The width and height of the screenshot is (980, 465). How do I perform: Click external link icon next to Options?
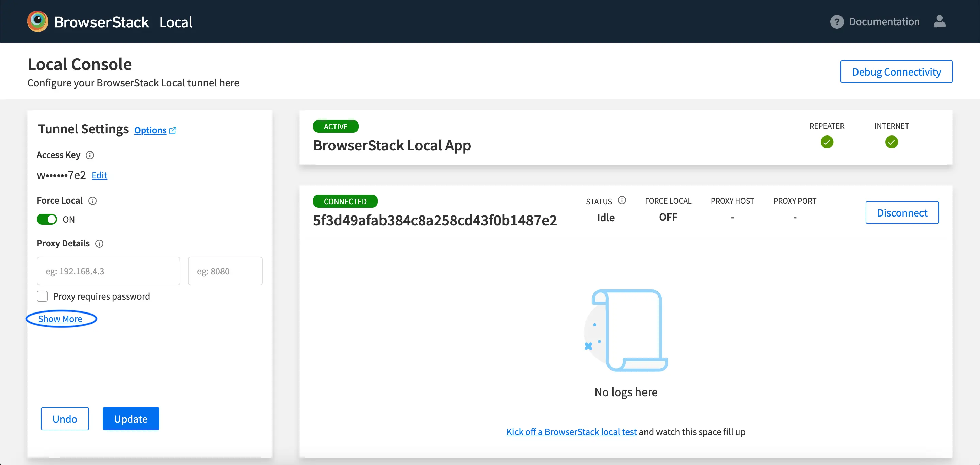(x=173, y=130)
